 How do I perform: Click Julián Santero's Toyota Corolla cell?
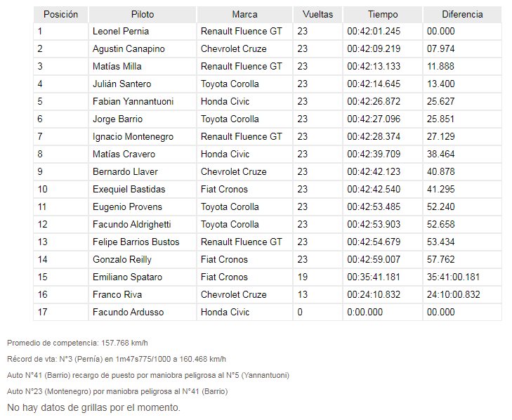point(244,84)
